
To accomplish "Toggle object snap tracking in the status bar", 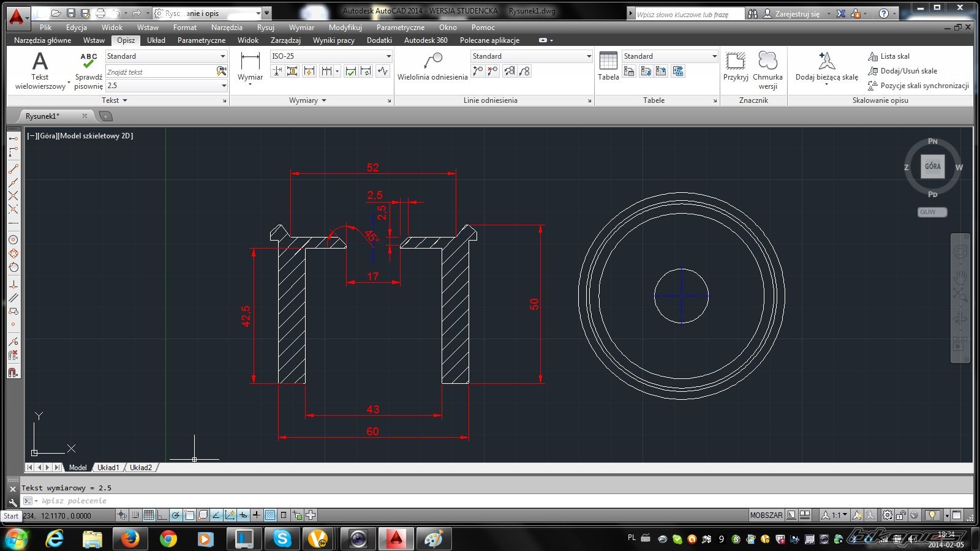I will (216, 515).
